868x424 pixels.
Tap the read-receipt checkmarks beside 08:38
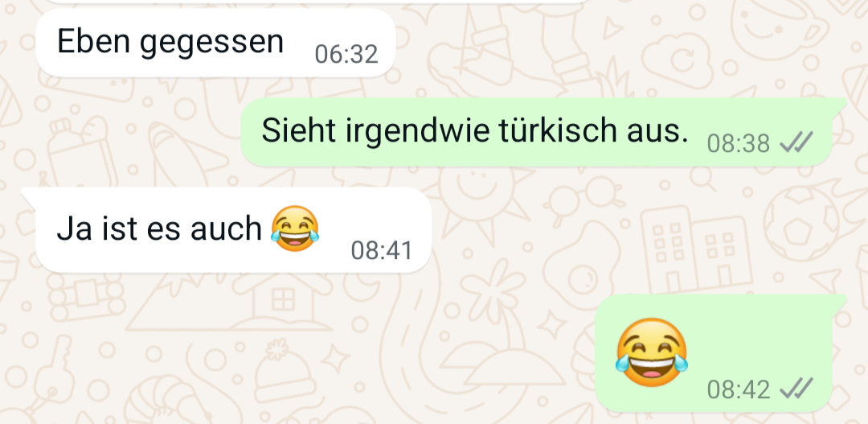[x=796, y=144]
